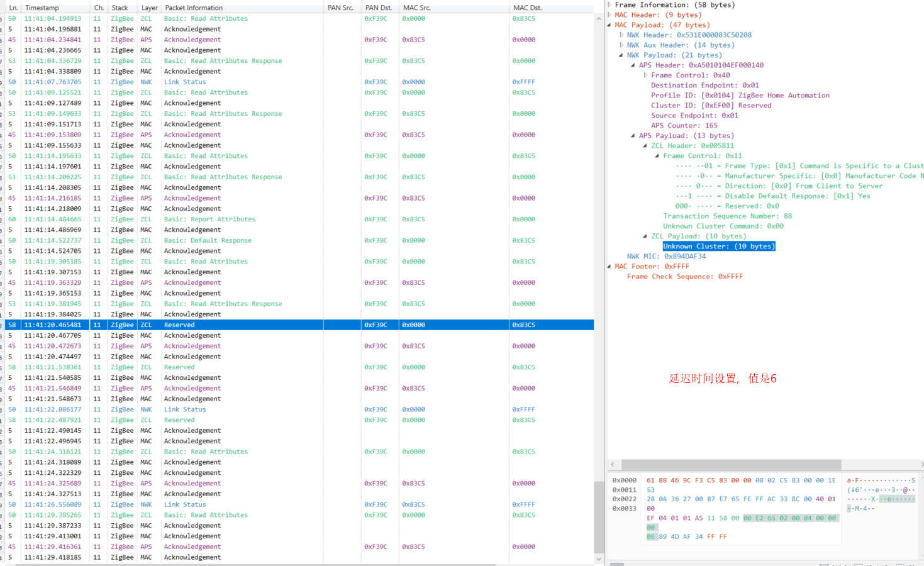Sort by Packet Information column header
Screen dimensions: 924x566
[242, 8]
